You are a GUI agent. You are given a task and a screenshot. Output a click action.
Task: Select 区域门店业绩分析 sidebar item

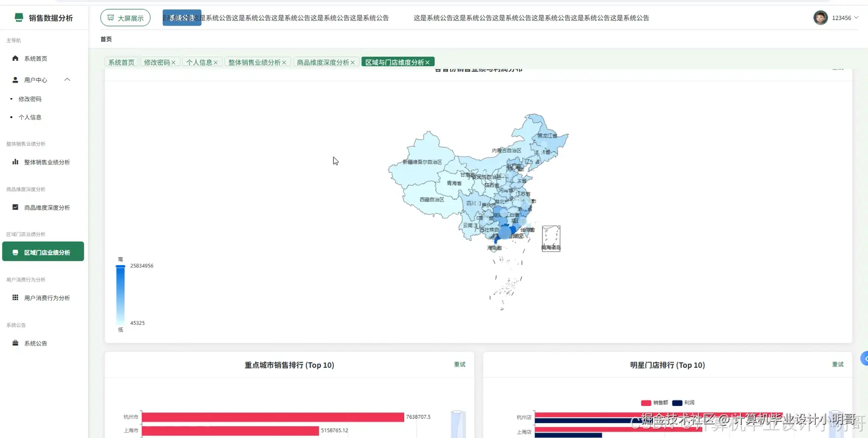tap(43, 252)
